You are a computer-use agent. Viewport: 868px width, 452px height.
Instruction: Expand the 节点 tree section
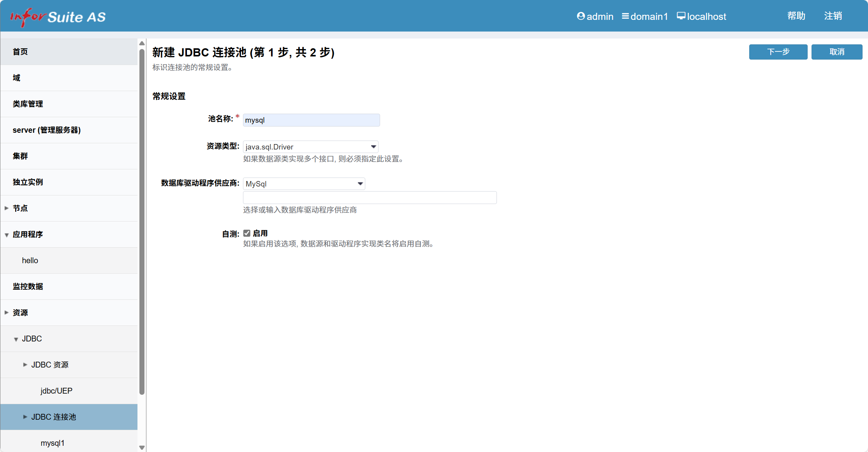[6, 208]
